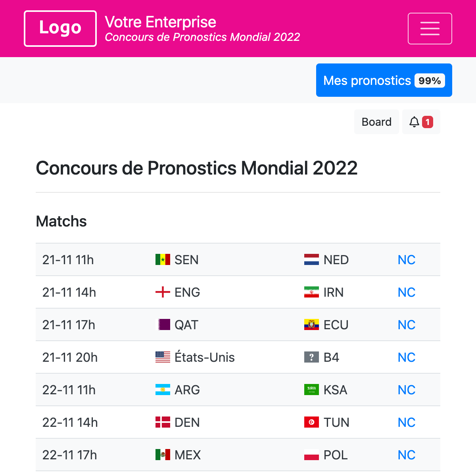The width and height of the screenshot is (476, 476).
Task: Click the England flag icon
Action: (163, 292)
